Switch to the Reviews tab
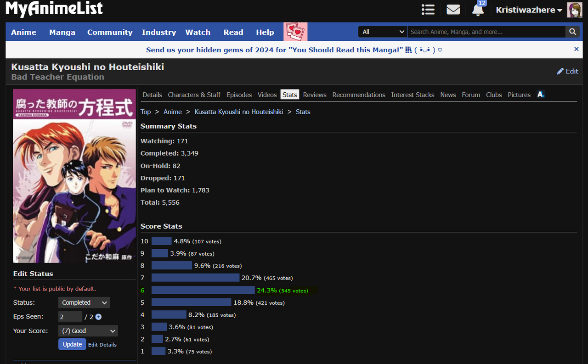This screenshot has width=588, height=364. click(315, 95)
